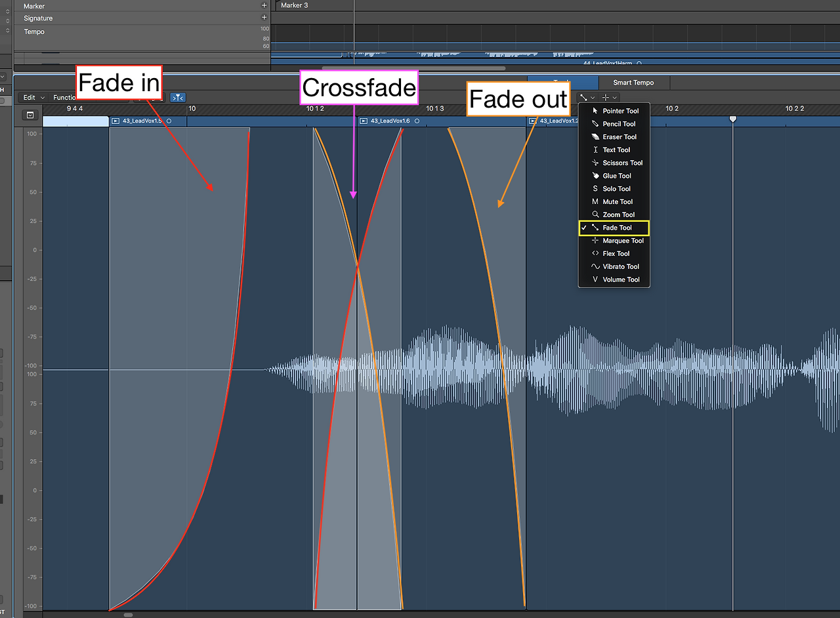
Task: Toggle the blue Catch Playhead button
Action: point(178,98)
